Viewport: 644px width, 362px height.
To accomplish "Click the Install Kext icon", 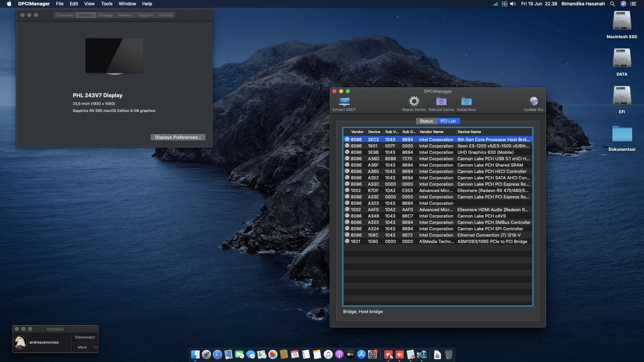I will (466, 102).
